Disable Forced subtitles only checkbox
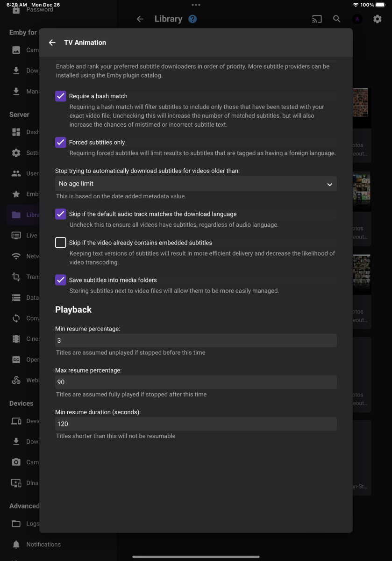 (x=61, y=142)
